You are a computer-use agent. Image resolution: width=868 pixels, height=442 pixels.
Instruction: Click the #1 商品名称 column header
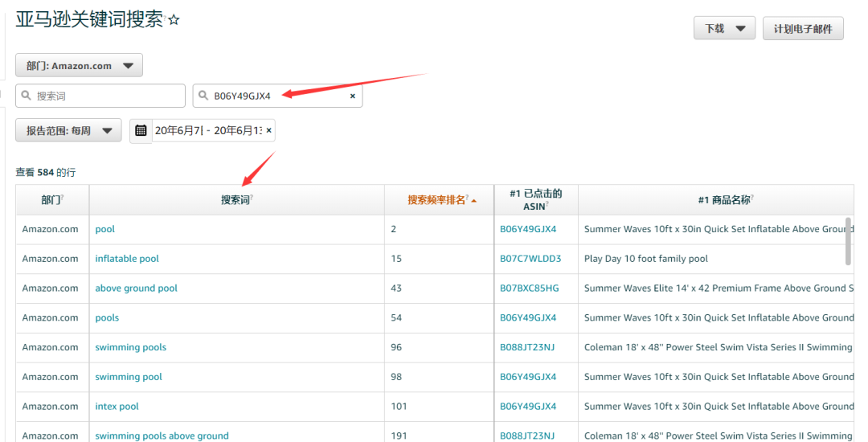(x=725, y=200)
